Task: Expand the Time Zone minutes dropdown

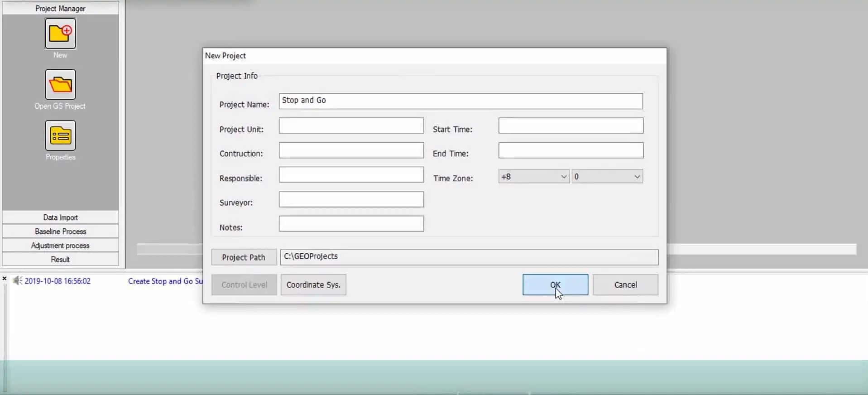Action: click(607, 177)
